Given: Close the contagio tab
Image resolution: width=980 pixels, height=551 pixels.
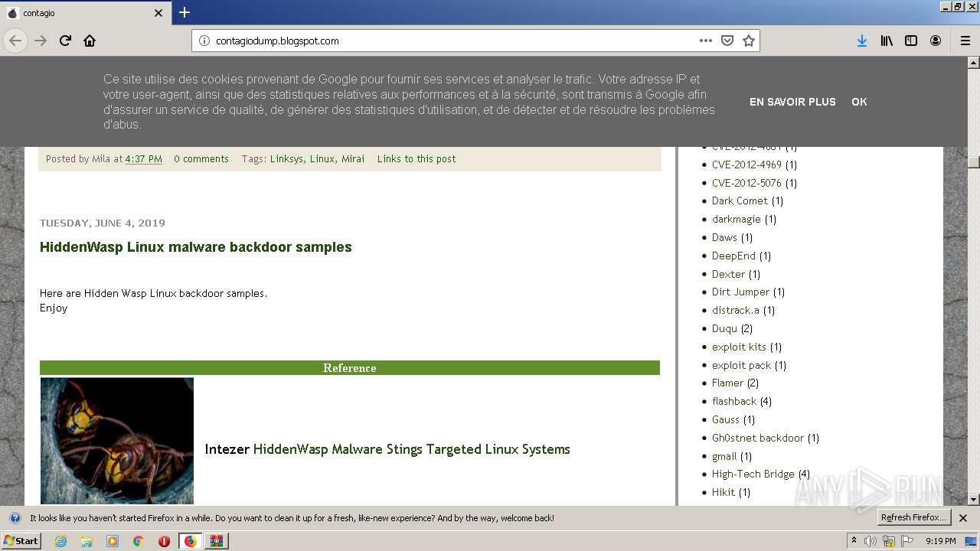Looking at the screenshot, I should pos(158,13).
